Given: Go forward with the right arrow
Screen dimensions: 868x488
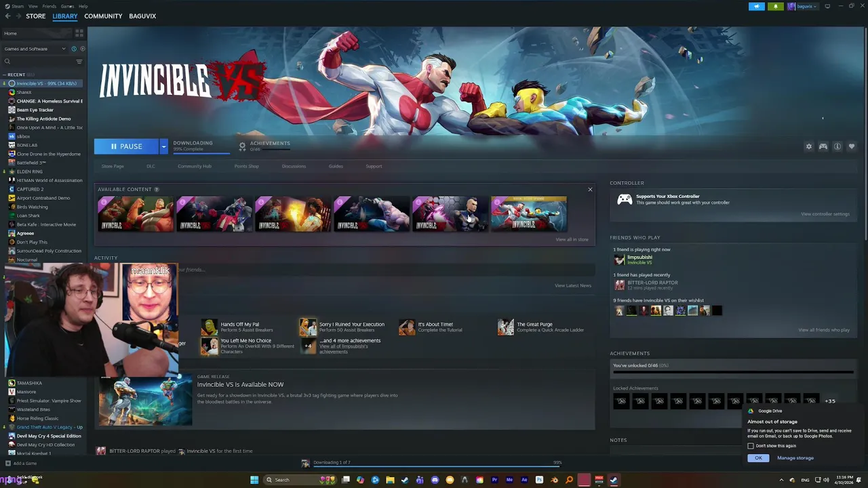Looking at the screenshot, I should pos(18,16).
